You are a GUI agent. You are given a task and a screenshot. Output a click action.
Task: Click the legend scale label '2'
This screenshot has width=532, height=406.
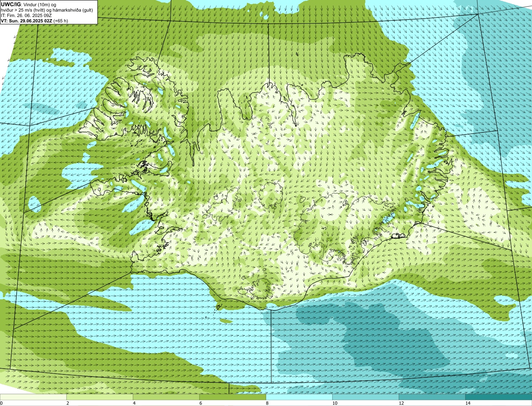coord(67,403)
